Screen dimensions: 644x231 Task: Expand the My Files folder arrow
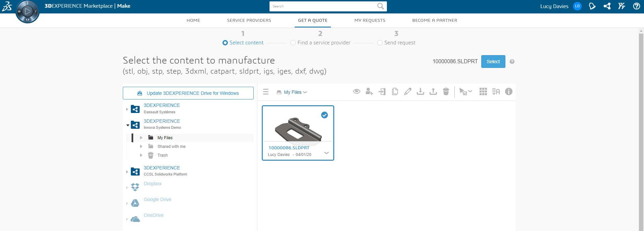tap(141, 138)
